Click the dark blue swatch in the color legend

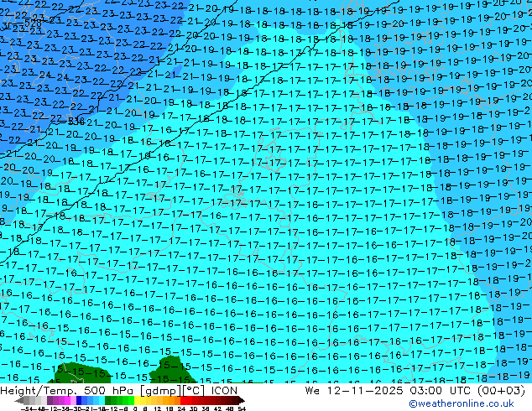point(79,401)
